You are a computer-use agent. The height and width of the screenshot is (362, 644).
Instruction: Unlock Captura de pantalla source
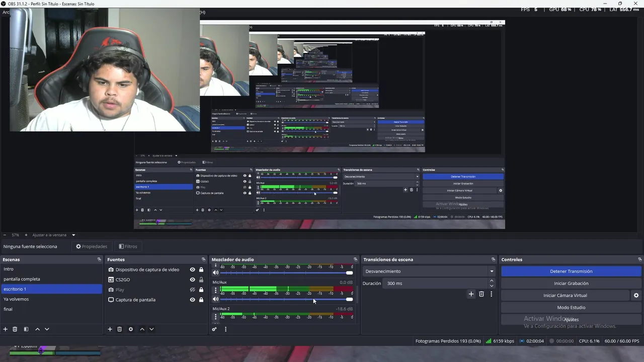tap(201, 300)
